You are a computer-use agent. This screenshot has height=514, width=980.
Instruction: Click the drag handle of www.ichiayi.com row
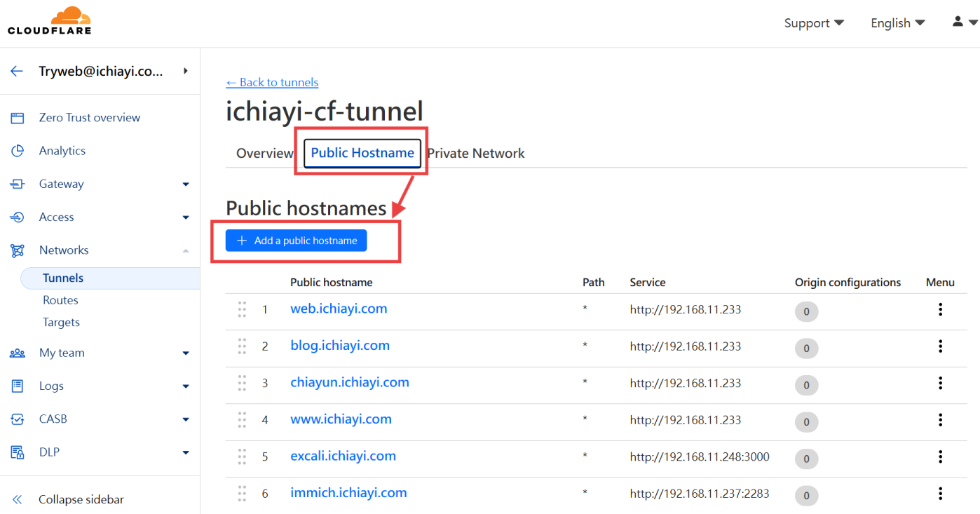pyautogui.click(x=242, y=419)
